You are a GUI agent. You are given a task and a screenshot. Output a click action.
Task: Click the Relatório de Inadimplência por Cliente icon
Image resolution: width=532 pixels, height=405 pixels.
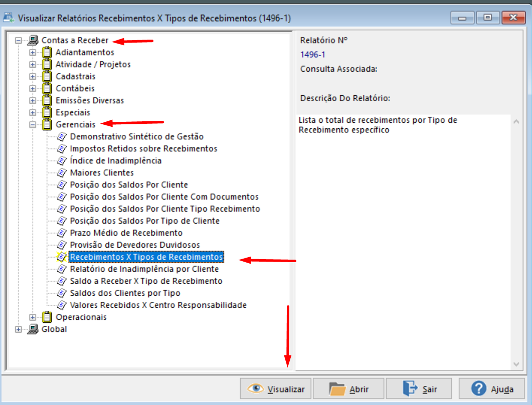[x=62, y=269]
